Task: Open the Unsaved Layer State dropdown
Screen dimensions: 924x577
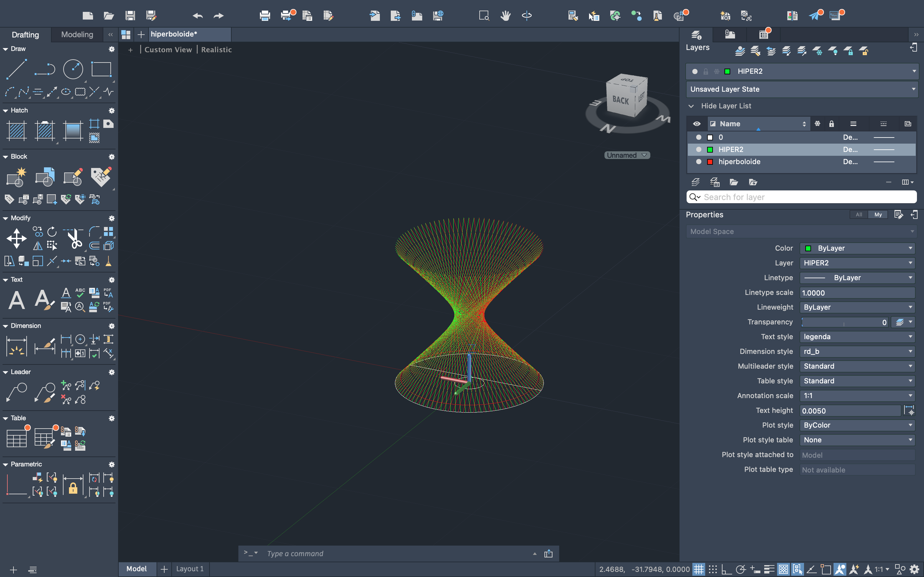Action: 802,89
